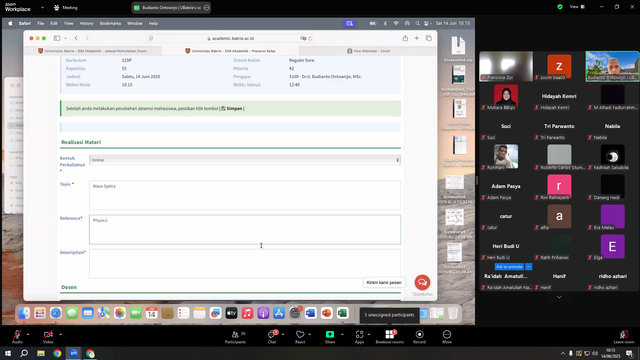Click blue ellipsis next to Ask to unmute

click(x=529, y=267)
